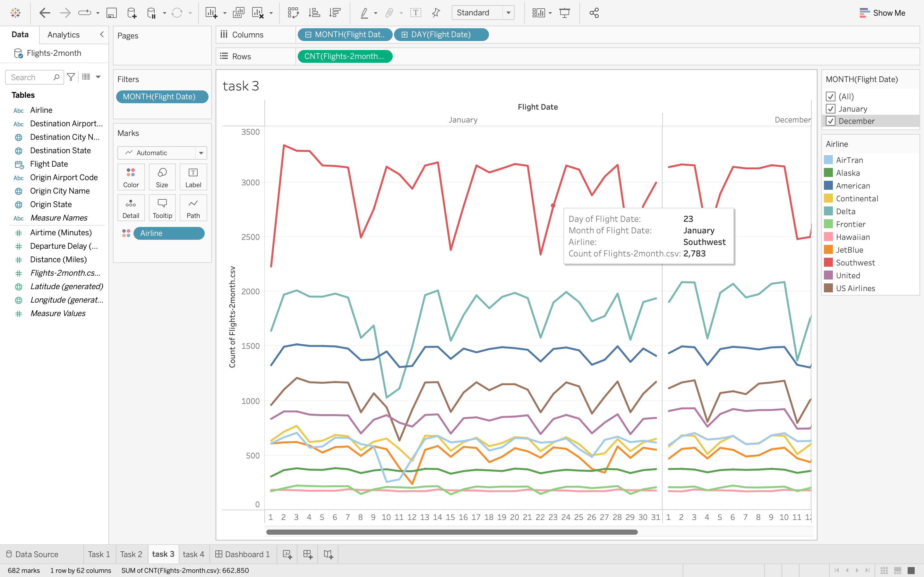Open the Color marks card
The height and width of the screenshot is (577, 924).
point(131,177)
